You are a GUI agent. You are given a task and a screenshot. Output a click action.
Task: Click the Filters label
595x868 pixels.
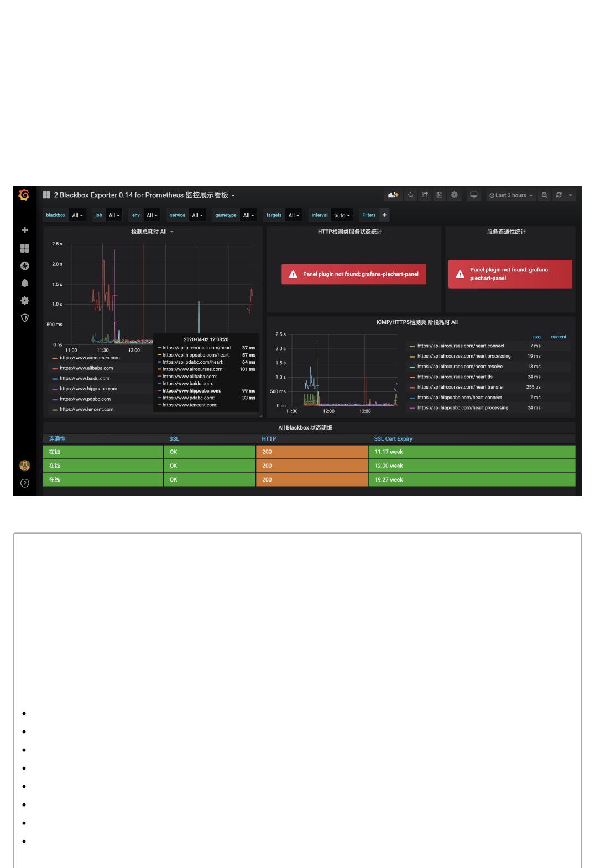(369, 215)
